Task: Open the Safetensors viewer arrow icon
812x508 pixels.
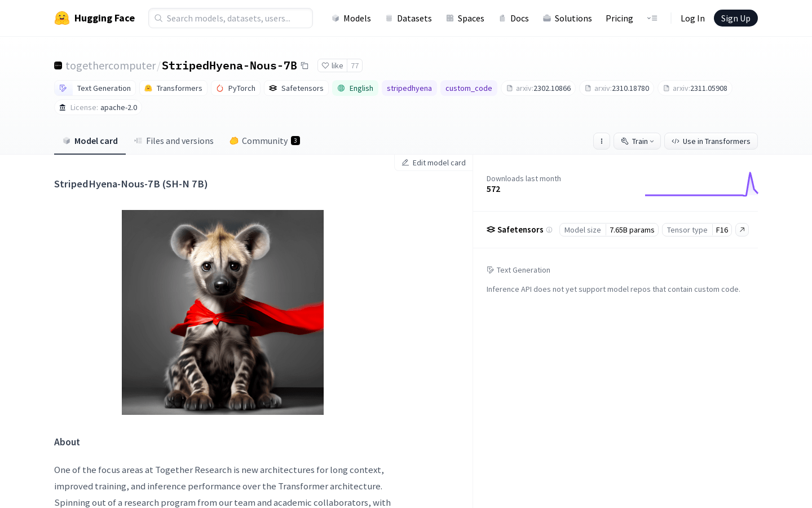Action: [x=742, y=230]
